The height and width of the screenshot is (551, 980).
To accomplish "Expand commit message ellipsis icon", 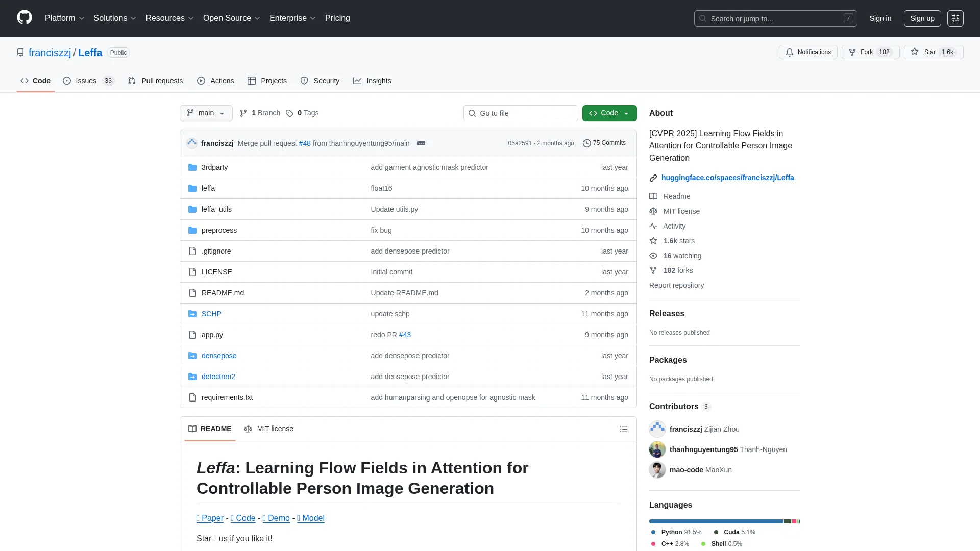I will click(x=421, y=143).
